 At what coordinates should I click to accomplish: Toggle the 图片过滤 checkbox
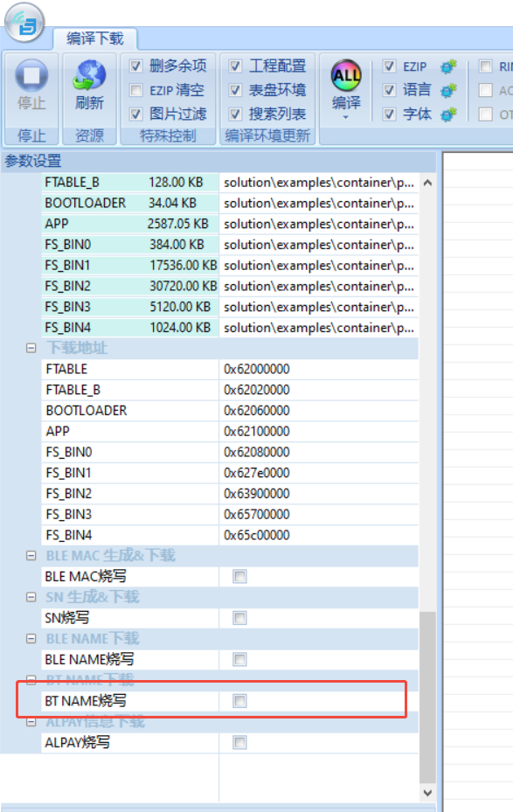coord(135,114)
